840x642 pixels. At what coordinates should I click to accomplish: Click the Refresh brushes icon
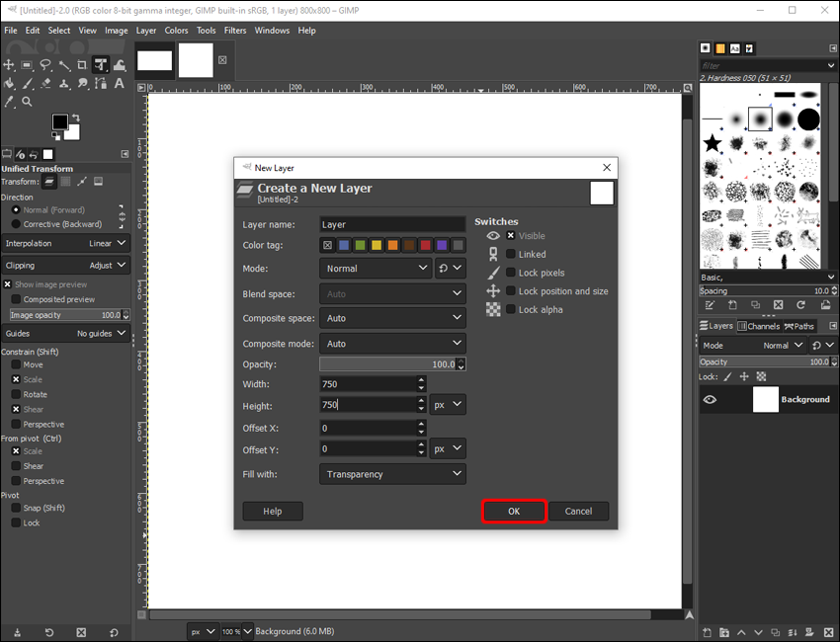(x=800, y=305)
